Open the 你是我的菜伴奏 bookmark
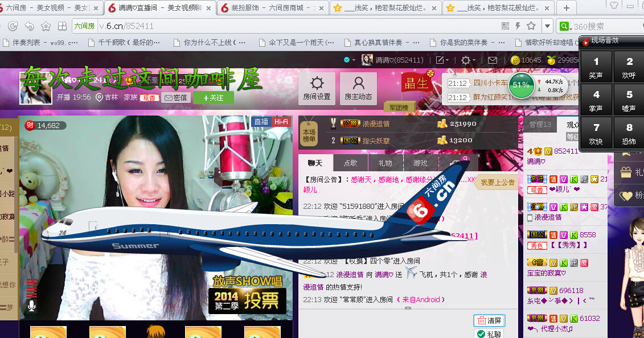The image size is (644, 338). click(467, 42)
